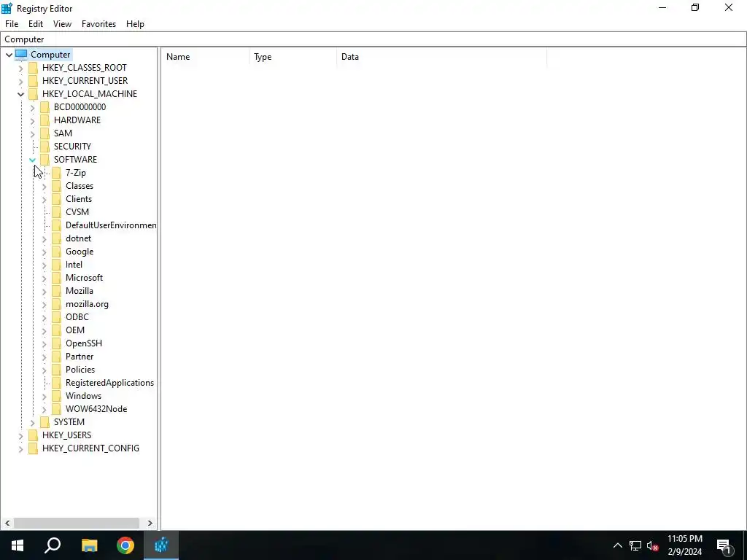747x560 pixels.
Task: Open the View menu
Action: [62, 24]
